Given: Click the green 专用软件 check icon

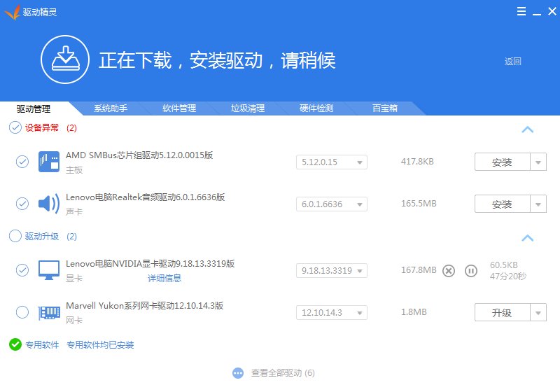Looking at the screenshot, I should point(15,344).
